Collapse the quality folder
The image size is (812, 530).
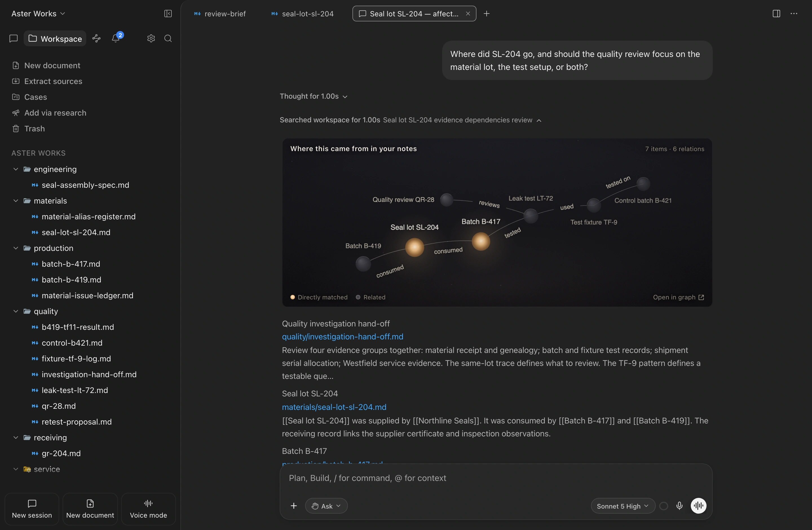click(16, 311)
